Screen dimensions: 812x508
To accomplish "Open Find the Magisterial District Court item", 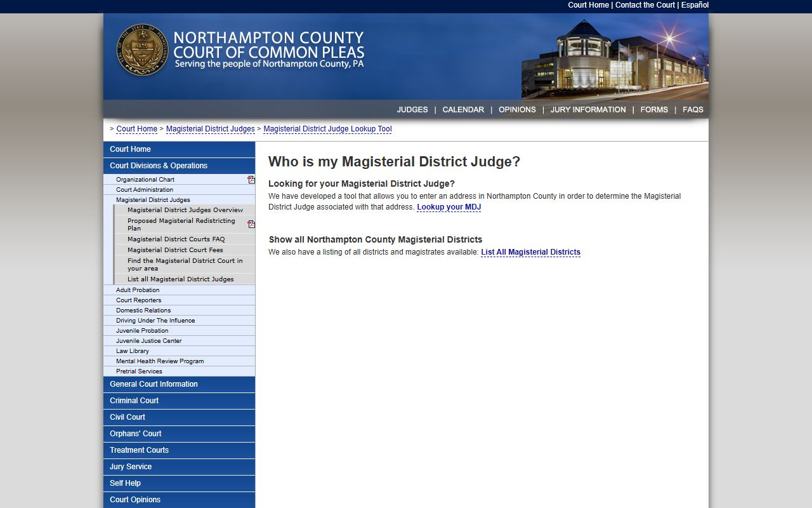I will click(x=185, y=265).
